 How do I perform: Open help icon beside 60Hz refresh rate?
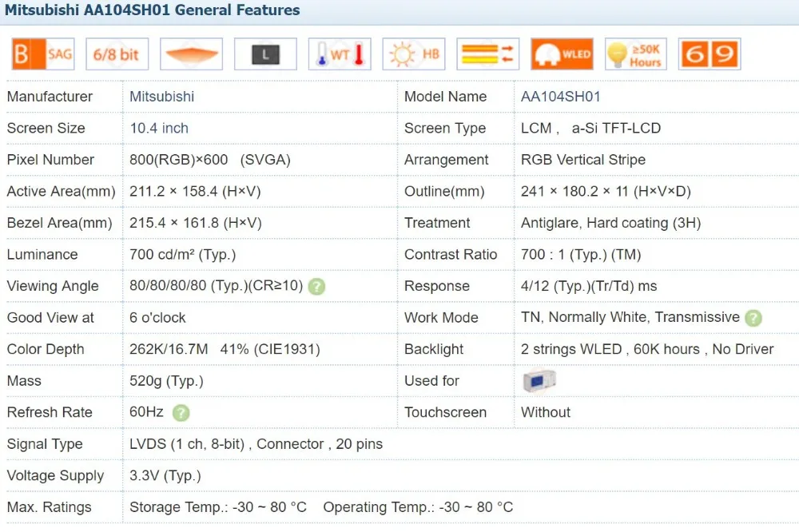point(181,413)
